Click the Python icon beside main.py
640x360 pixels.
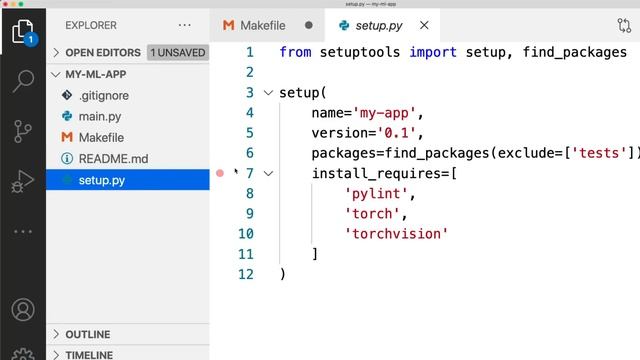67,116
